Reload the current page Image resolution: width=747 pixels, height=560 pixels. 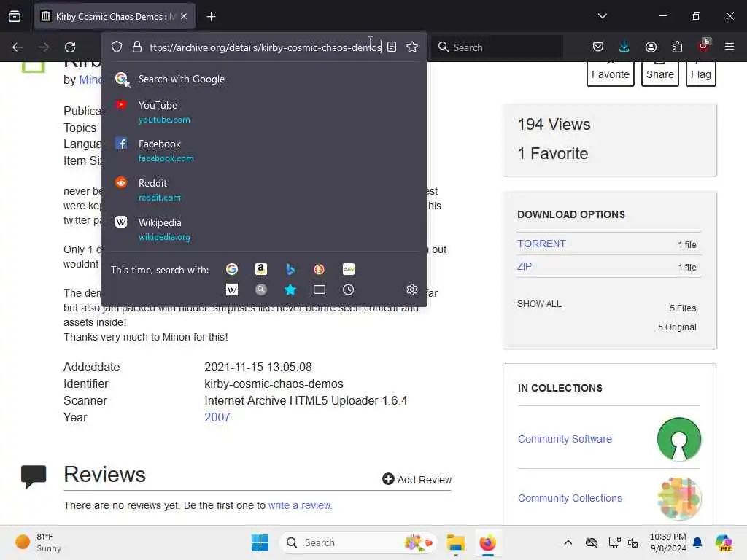pos(70,47)
